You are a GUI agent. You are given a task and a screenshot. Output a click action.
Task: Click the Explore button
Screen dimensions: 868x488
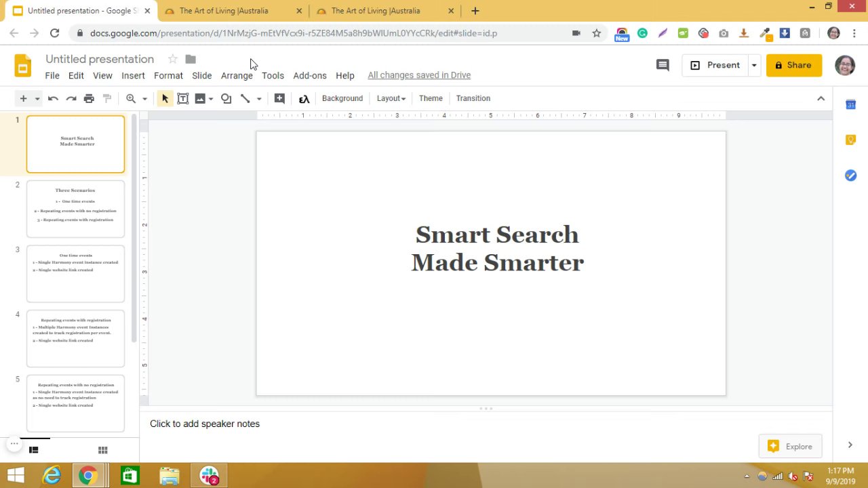[x=790, y=446]
